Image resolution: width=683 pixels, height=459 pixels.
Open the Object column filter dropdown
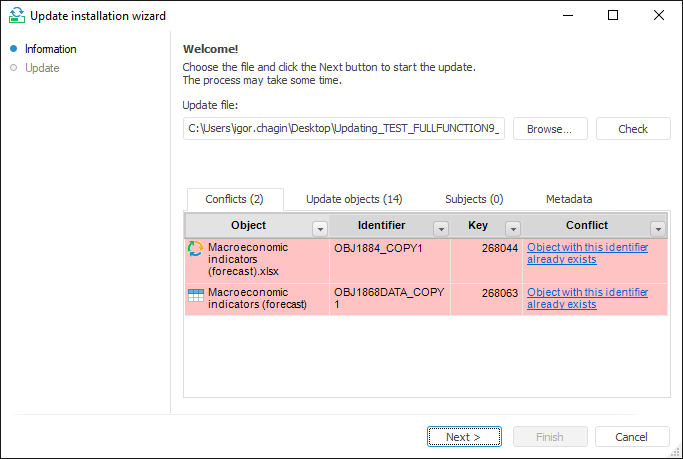click(320, 228)
